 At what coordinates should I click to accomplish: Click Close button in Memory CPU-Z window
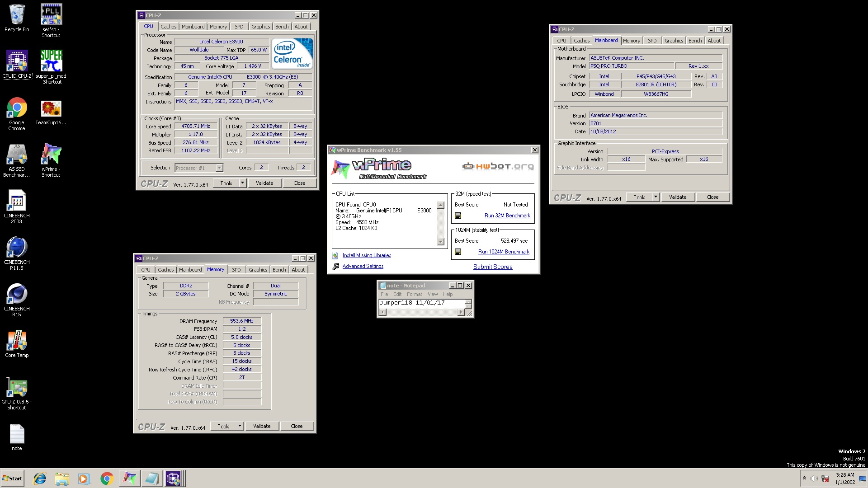coord(297,426)
